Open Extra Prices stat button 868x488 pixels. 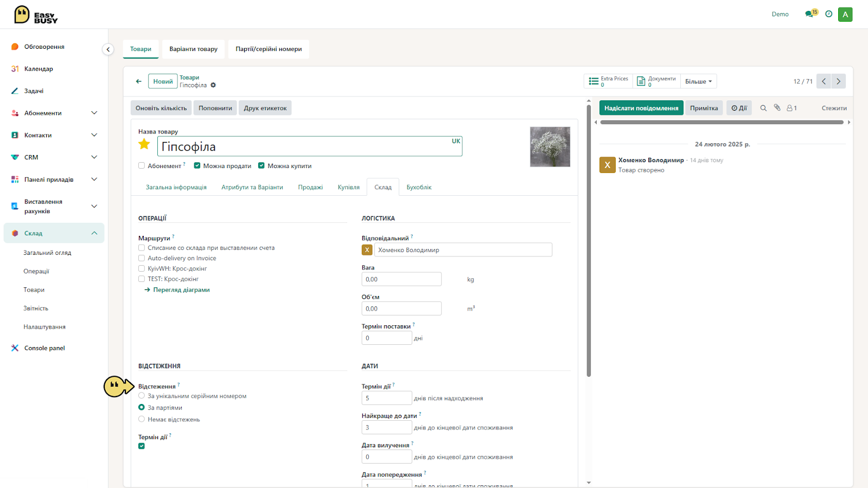point(609,81)
